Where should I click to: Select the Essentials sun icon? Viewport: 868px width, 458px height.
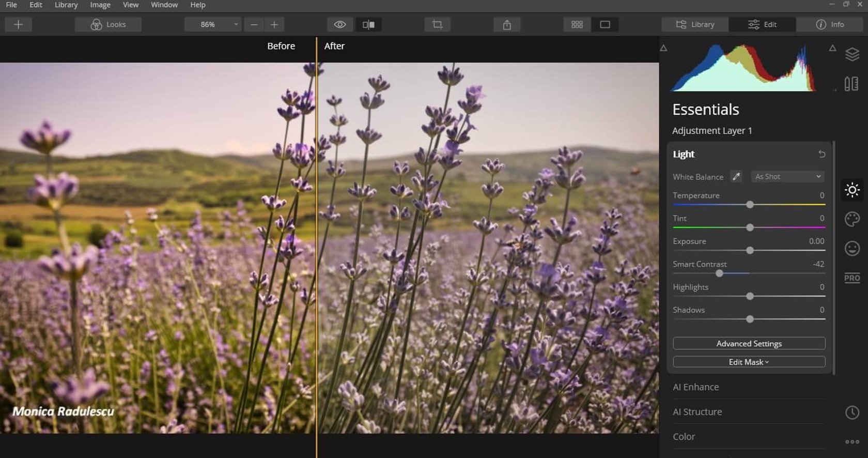pos(852,190)
